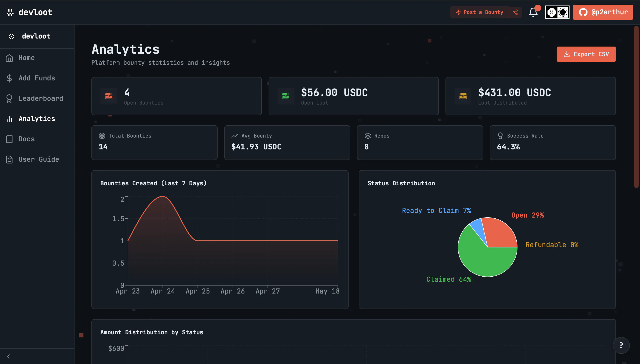Click the "Apr 24" chart axis label

pos(163,291)
